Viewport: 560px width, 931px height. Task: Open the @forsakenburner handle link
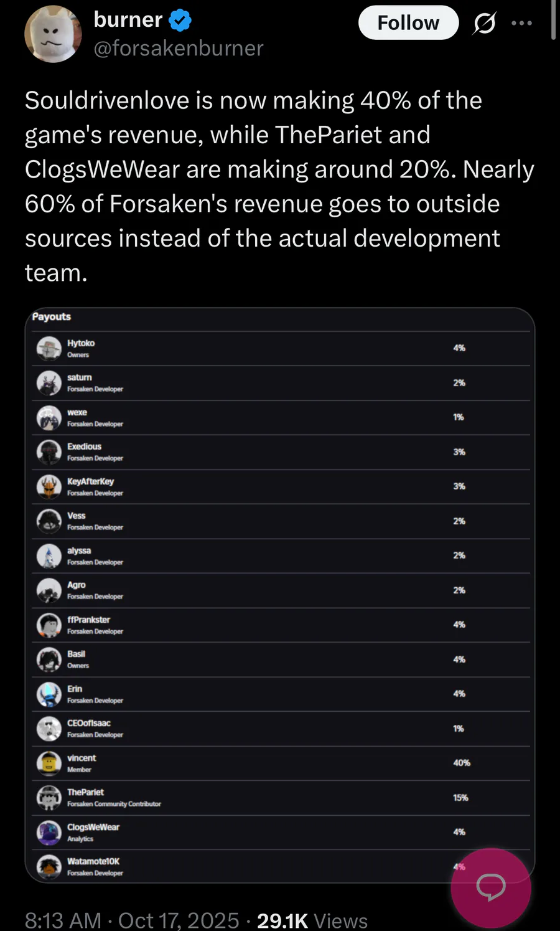pyautogui.click(x=178, y=48)
